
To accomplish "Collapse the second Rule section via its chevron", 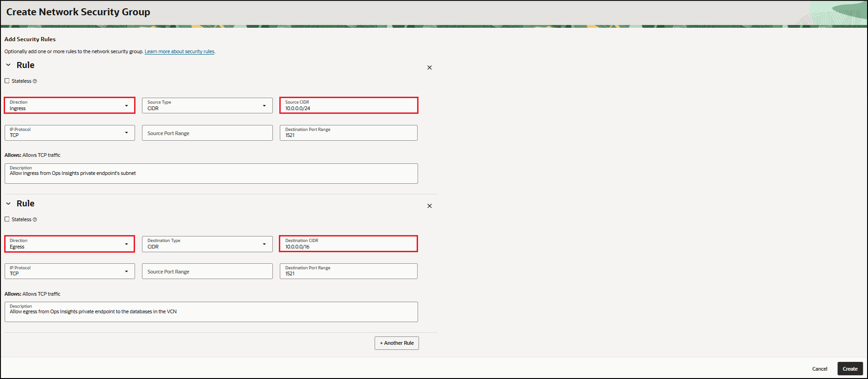I will coord(8,204).
